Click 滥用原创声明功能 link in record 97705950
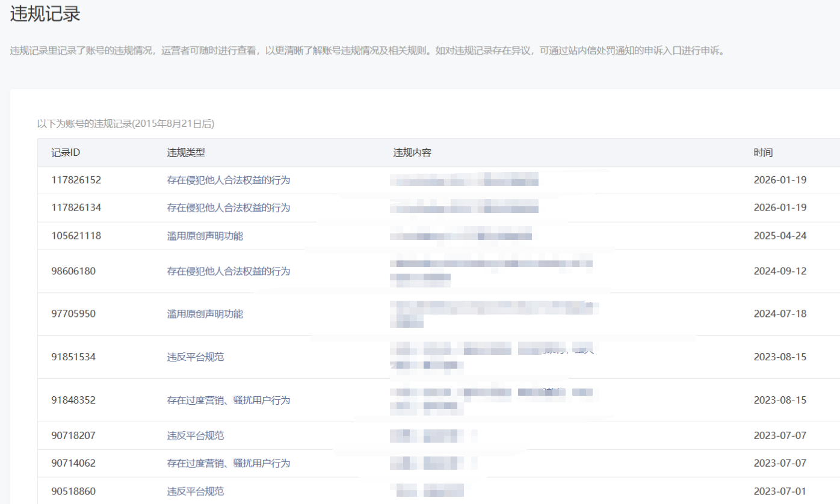Viewport: 840px width, 504px height. click(x=205, y=314)
